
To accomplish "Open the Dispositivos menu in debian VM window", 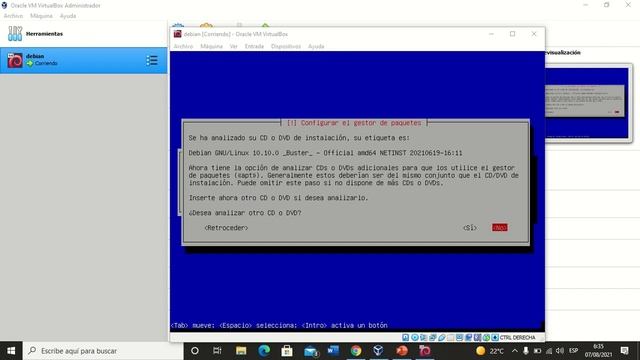I will (x=286, y=46).
